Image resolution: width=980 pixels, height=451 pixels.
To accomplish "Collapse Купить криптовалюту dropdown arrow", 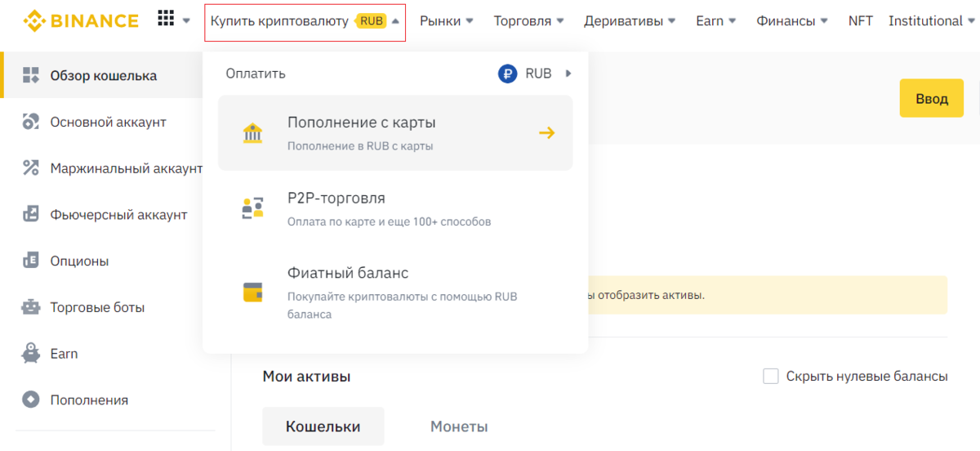I will tap(395, 21).
